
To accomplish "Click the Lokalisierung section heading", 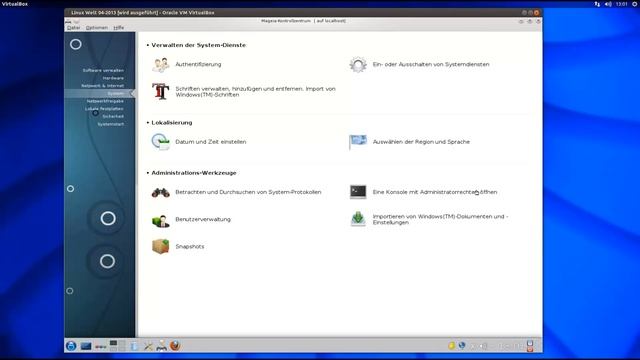I will click(x=171, y=123).
